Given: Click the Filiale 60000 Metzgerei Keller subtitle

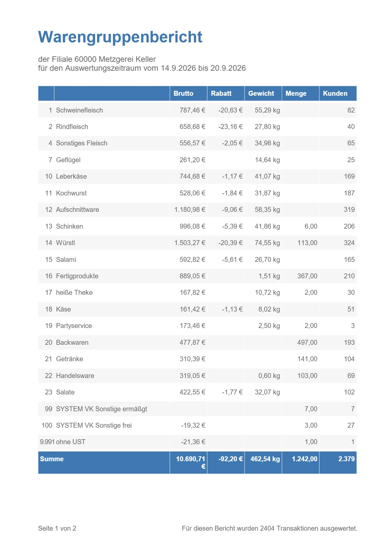Looking at the screenshot, I should coord(97,59).
